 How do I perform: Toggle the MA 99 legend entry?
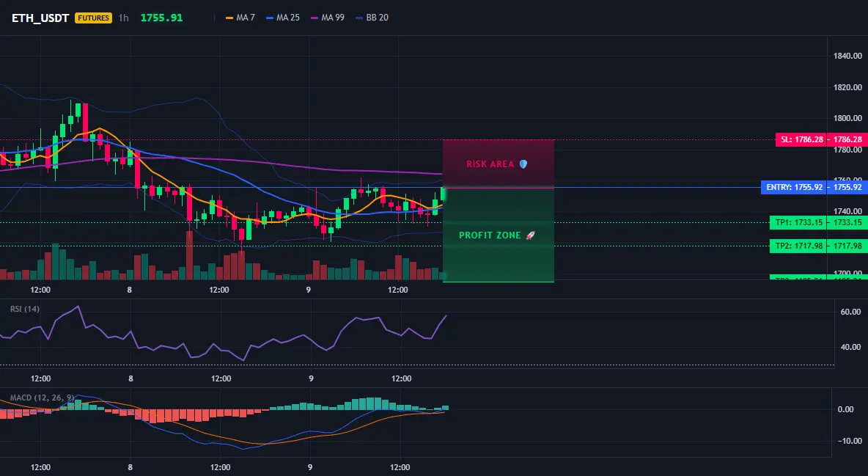(x=328, y=18)
